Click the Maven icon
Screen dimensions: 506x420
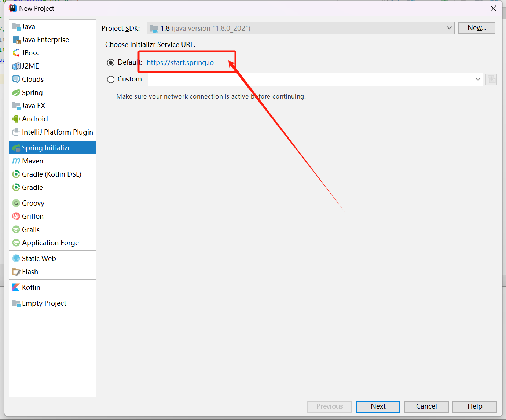(16, 161)
